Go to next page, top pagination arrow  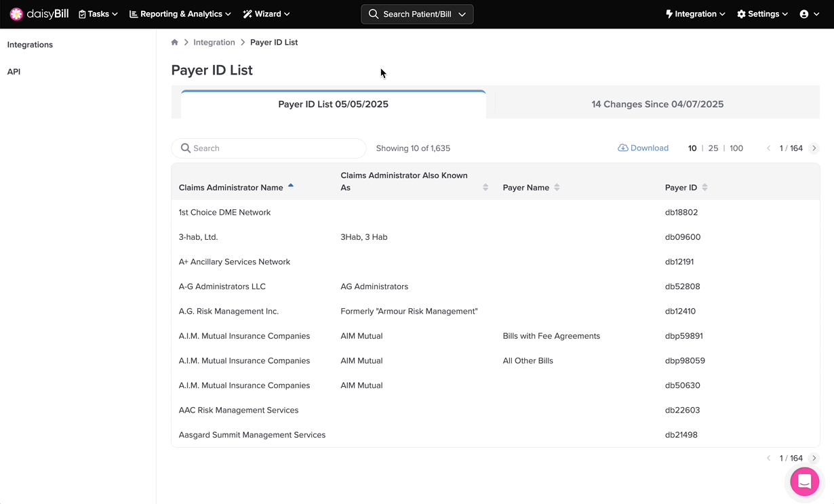point(814,148)
